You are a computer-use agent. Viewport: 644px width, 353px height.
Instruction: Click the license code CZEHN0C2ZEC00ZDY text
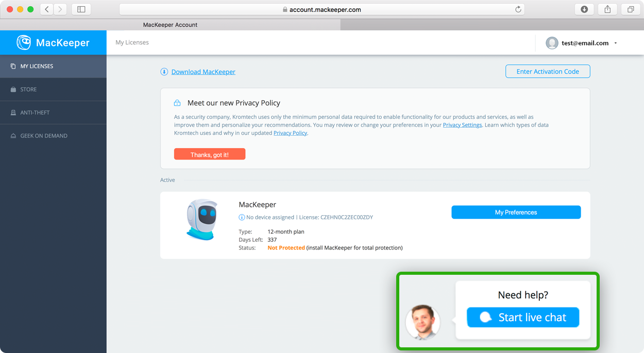[x=347, y=218]
